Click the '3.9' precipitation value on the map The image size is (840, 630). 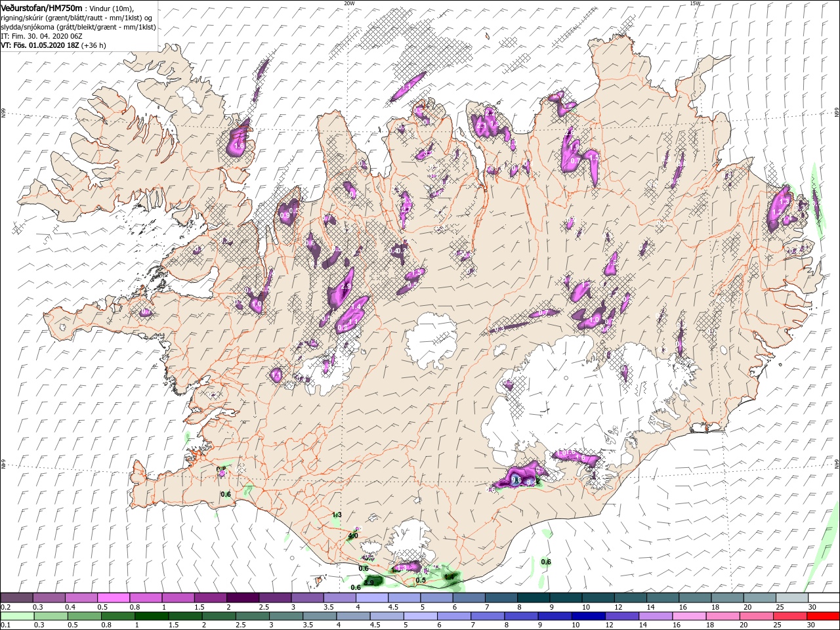pos(369,582)
